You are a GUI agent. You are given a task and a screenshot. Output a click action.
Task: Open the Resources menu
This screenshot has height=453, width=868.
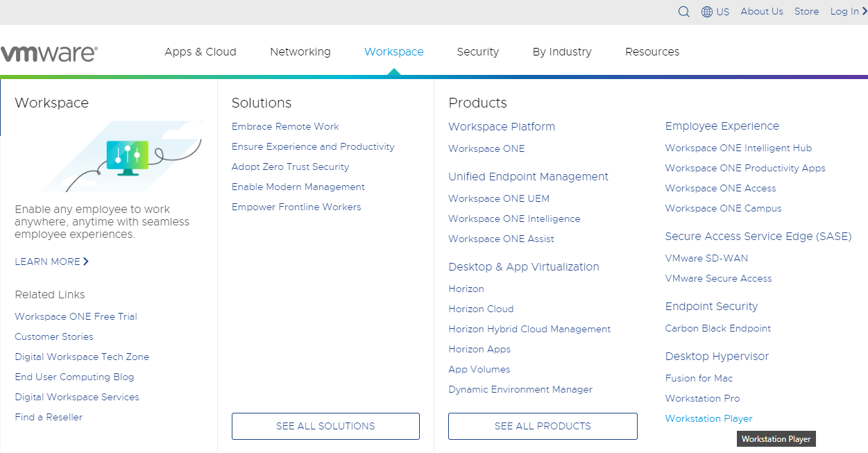[652, 52]
